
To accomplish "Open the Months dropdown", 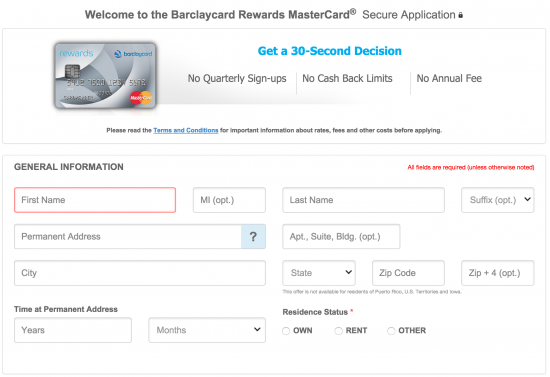I will click(207, 330).
